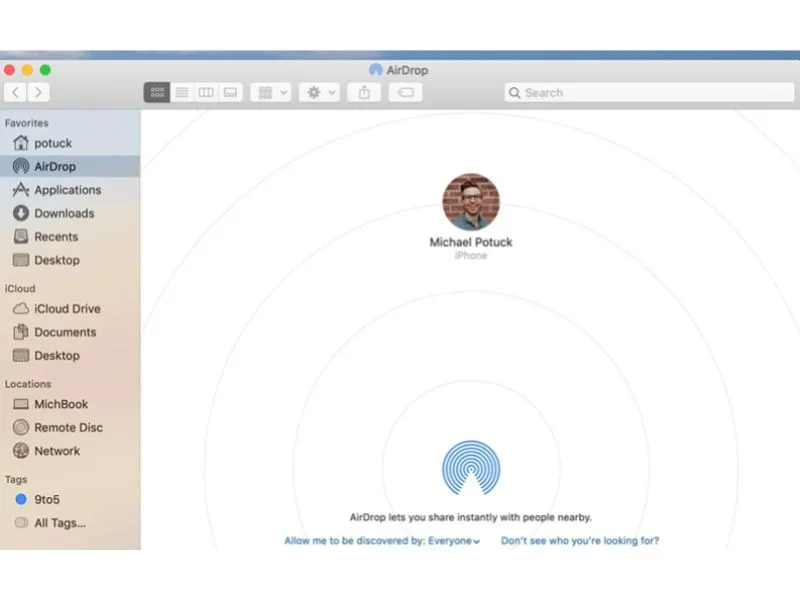This screenshot has height=600, width=800.
Task: Click the Recents sidebar icon
Action: [x=21, y=237]
